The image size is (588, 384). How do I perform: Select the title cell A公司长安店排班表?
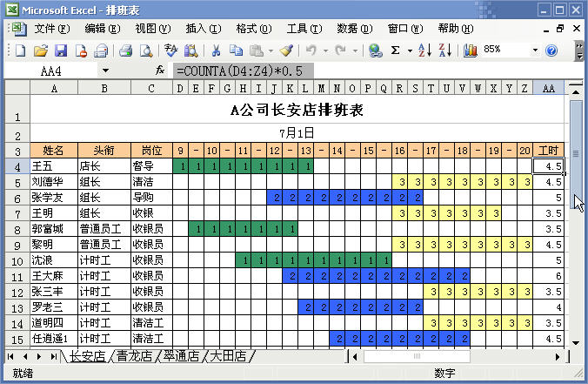point(297,110)
